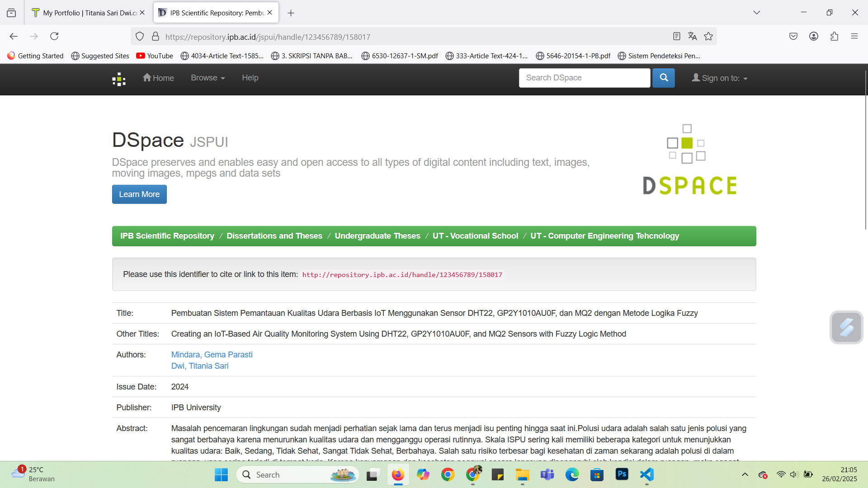Open Undergraduate Theses breadcrumb
Image resolution: width=868 pixels, height=488 pixels.
tap(377, 236)
